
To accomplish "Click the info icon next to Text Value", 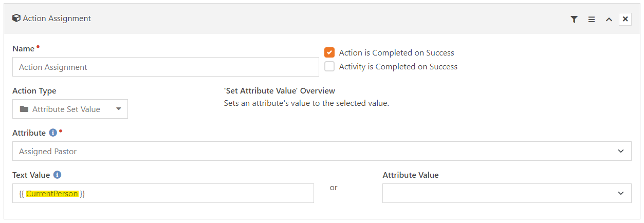I will click(57, 175).
